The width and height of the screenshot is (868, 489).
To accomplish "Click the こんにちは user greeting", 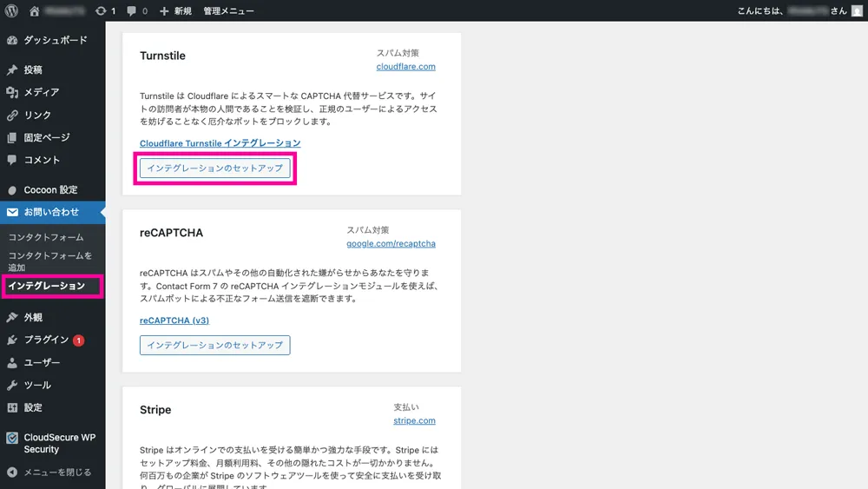I will (x=792, y=10).
